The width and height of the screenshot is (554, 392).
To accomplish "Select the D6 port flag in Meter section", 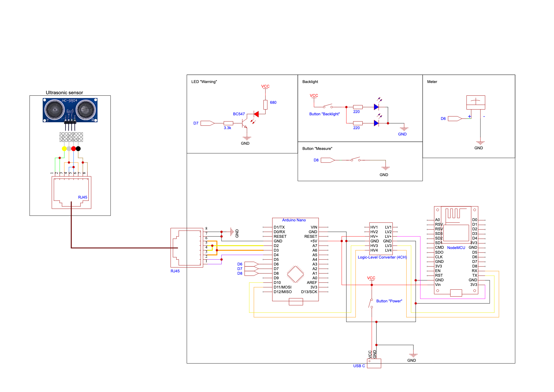I will coord(455,119).
